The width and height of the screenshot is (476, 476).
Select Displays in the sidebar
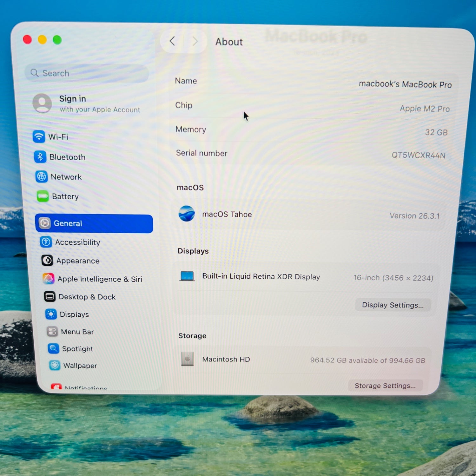click(x=74, y=314)
